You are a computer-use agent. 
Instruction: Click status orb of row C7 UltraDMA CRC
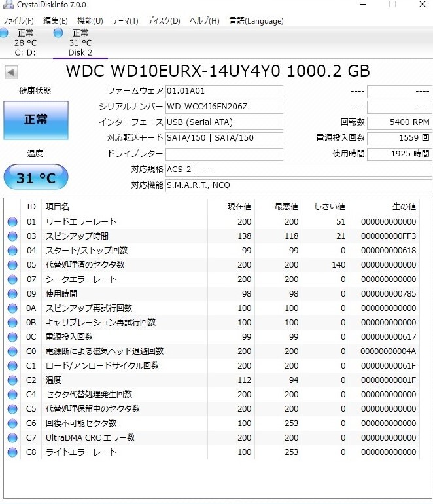12,438
